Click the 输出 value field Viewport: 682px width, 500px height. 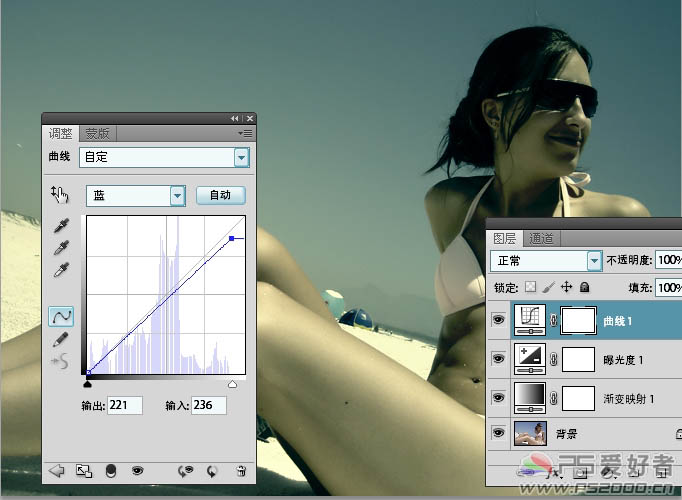pos(124,405)
